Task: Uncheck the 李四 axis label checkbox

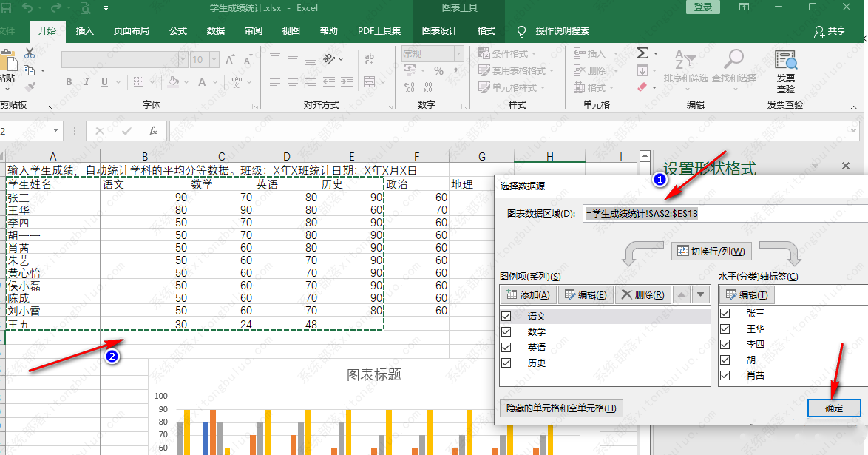Action: coord(725,344)
